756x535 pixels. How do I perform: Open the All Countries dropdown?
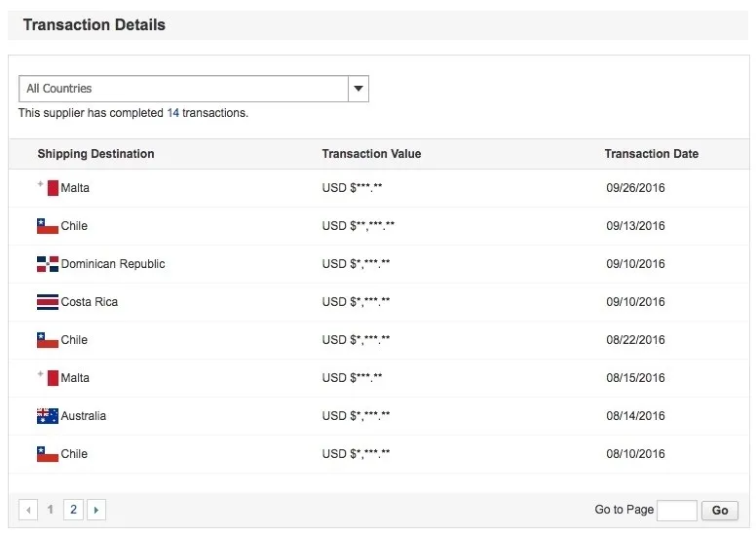183,89
